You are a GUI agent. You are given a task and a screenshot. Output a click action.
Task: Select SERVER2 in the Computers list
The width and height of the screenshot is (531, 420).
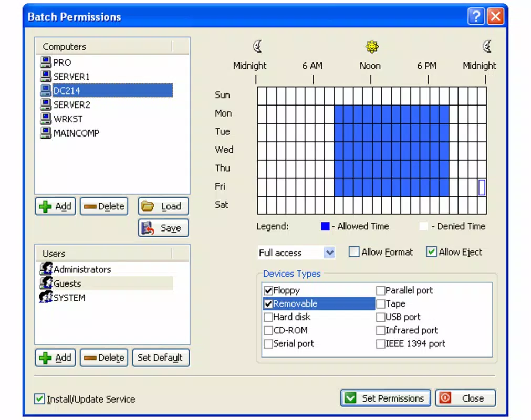pos(72,105)
